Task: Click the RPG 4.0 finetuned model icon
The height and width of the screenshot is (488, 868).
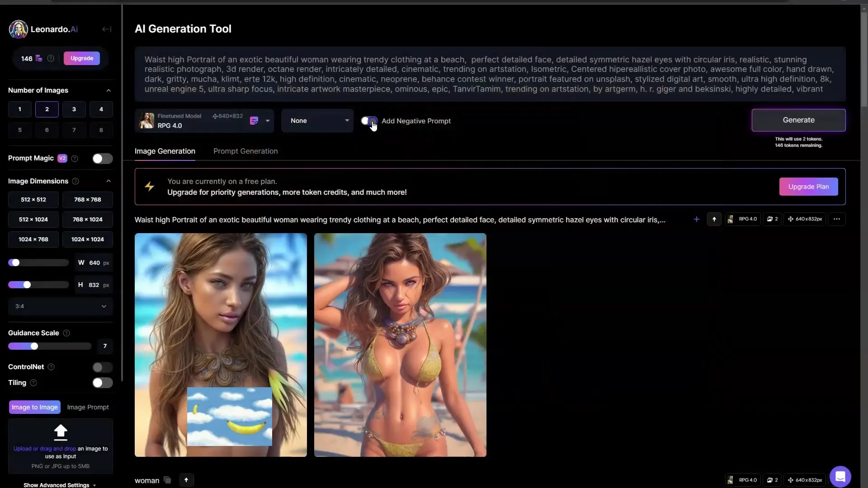Action: point(146,120)
